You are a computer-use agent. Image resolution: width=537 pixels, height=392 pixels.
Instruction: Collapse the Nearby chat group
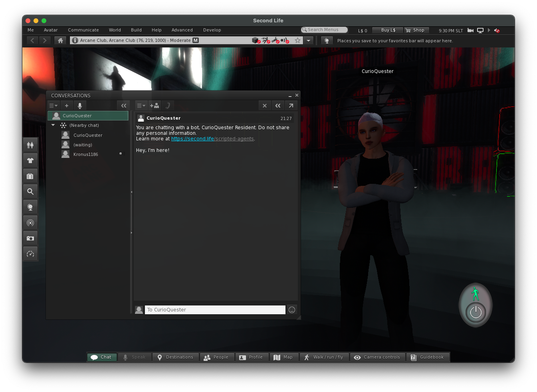click(53, 125)
